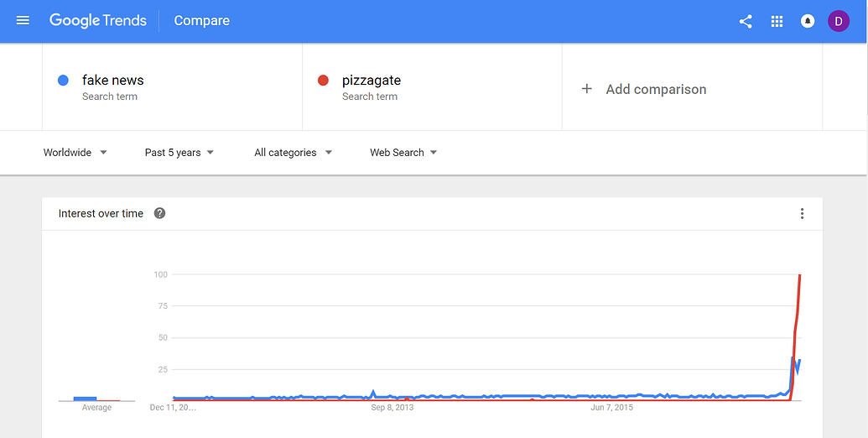
Task: Expand the Worldwide region dropdown
Action: click(x=75, y=153)
